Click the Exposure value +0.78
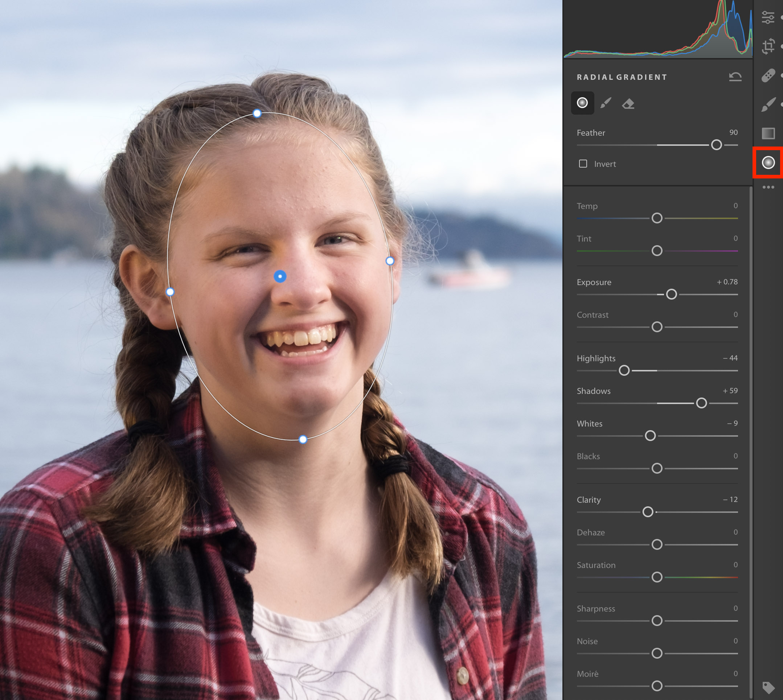 727,282
